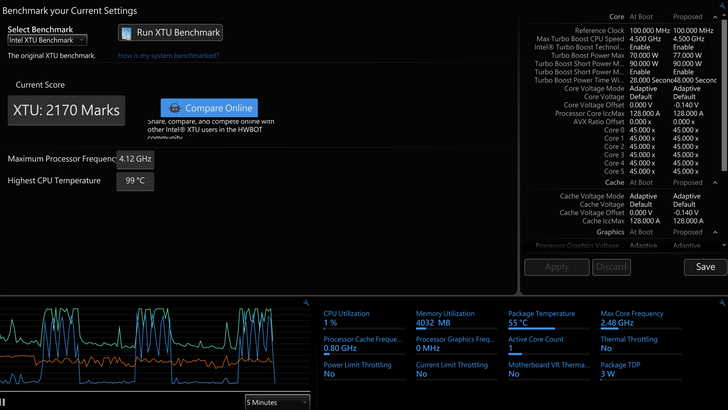Click the Discard button

[611, 267]
